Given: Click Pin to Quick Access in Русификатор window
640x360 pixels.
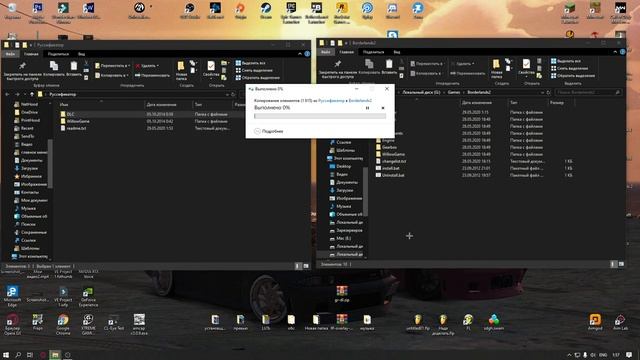Looking at the screenshot, I should coord(22,71).
